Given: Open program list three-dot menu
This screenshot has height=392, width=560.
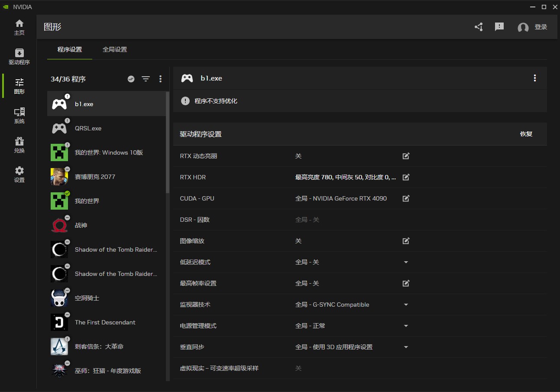Looking at the screenshot, I should coord(160,79).
